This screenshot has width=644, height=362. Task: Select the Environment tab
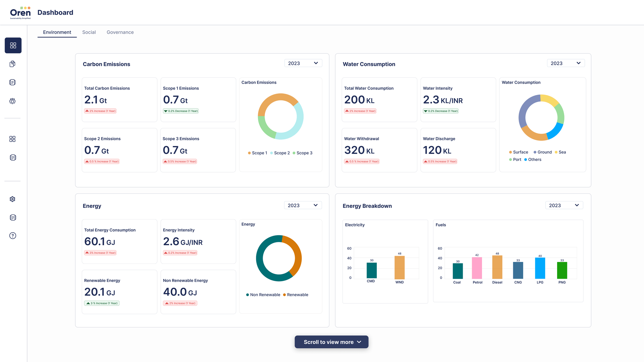pyautogui.click(x=57, y=32)
